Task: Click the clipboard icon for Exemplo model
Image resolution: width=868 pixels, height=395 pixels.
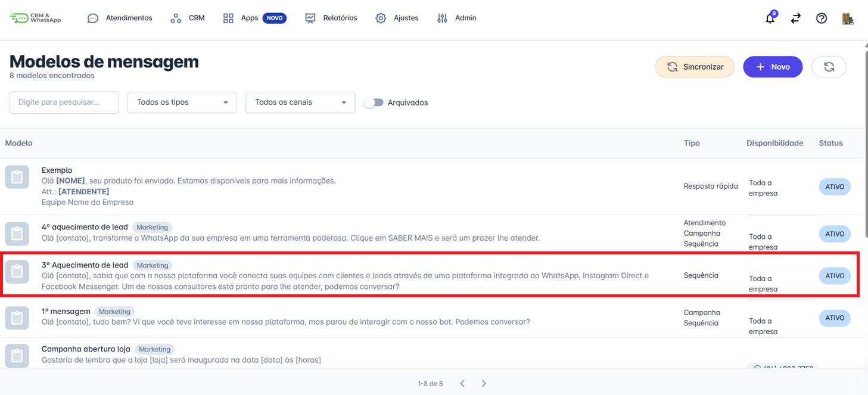Action: [x=17, y=177]
